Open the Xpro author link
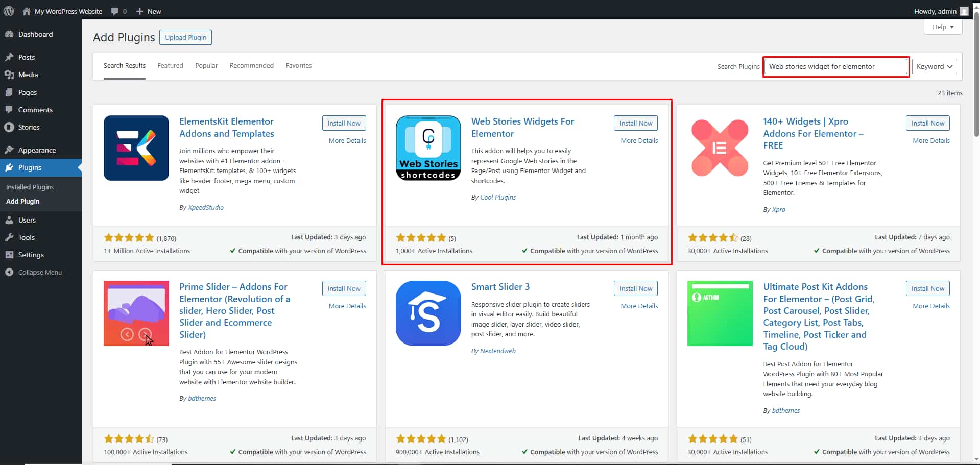 (x=779, y=209)
